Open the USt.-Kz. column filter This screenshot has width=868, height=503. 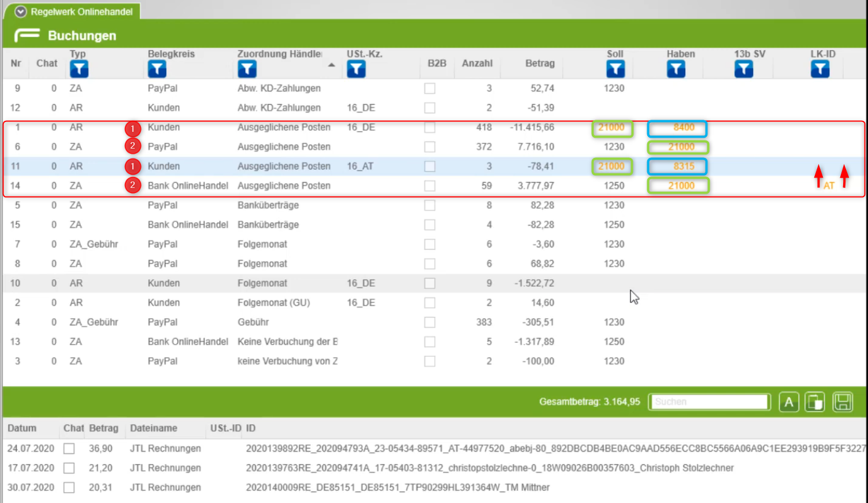click(x=356, y=69)
